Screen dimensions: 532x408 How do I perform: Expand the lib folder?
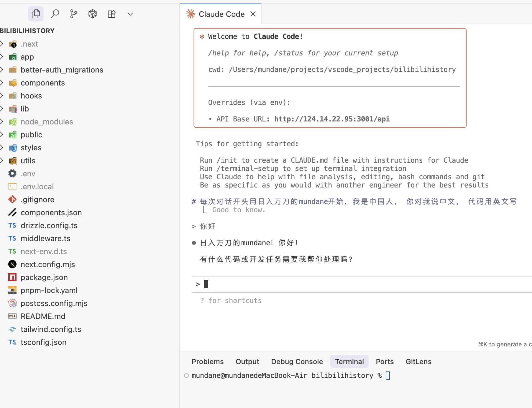coord(2,109)
